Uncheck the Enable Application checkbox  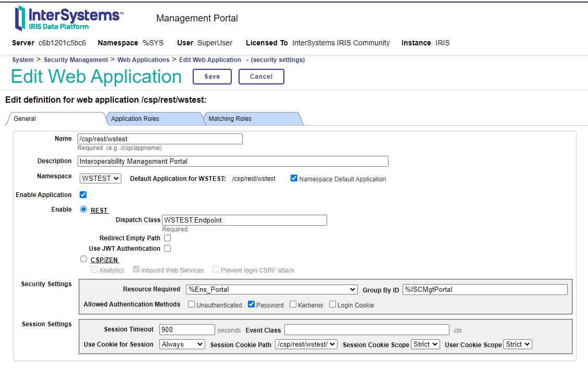click(x=83, y=194)
